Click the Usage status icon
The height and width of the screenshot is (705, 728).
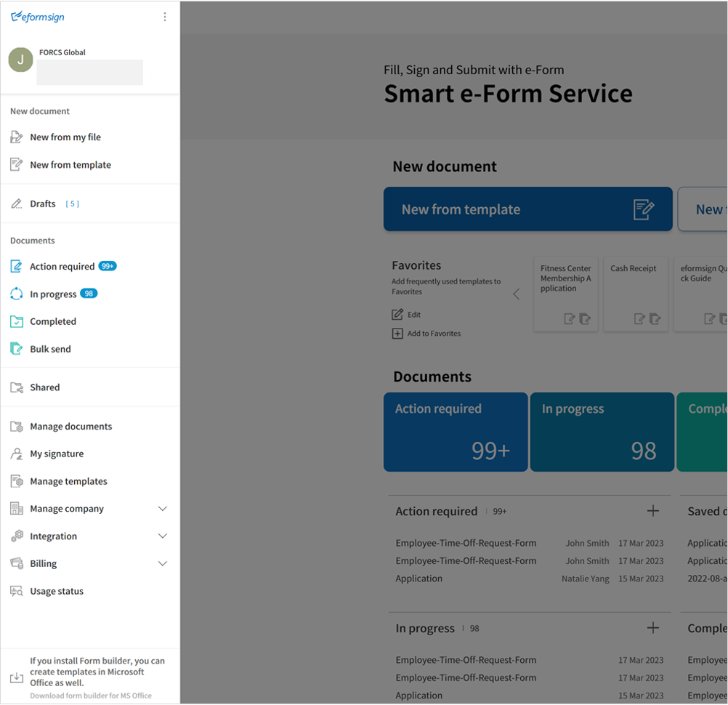click(16, 591)
